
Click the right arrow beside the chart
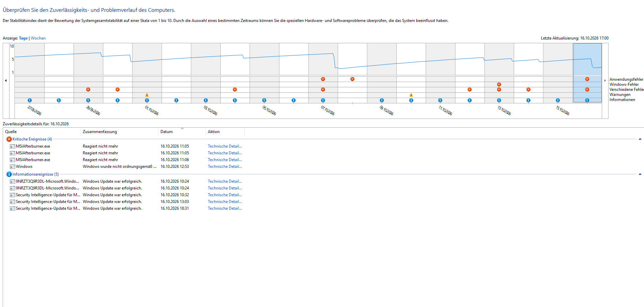[605, 80]
